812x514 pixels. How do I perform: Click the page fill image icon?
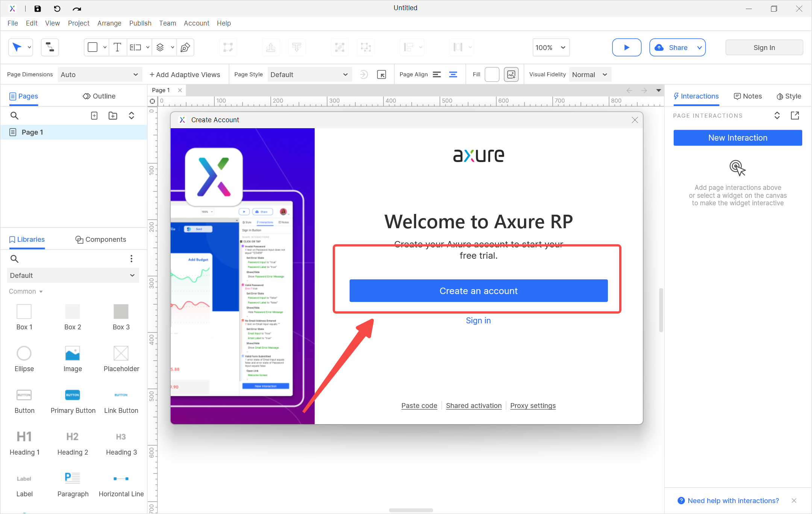click(x=511, y=74)
